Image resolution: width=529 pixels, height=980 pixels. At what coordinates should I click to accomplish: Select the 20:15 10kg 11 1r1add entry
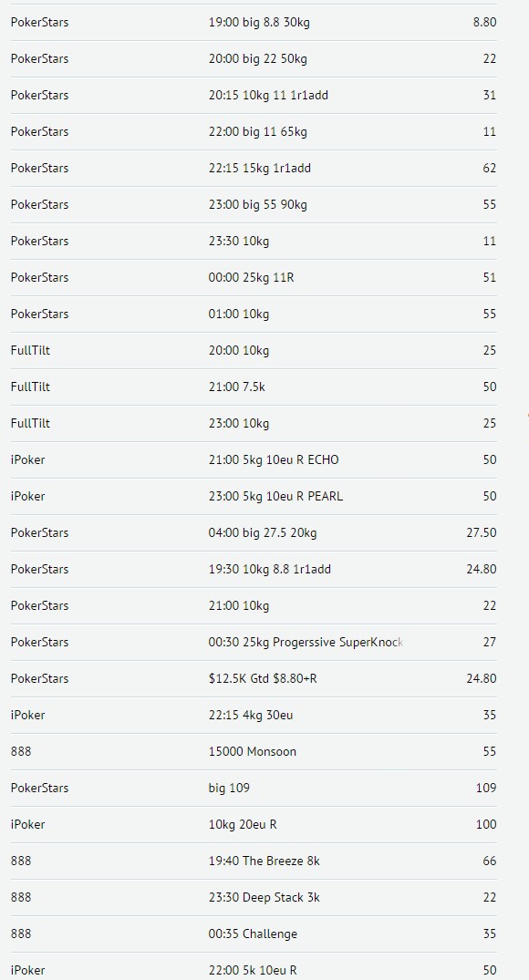[x=254, y=95]
